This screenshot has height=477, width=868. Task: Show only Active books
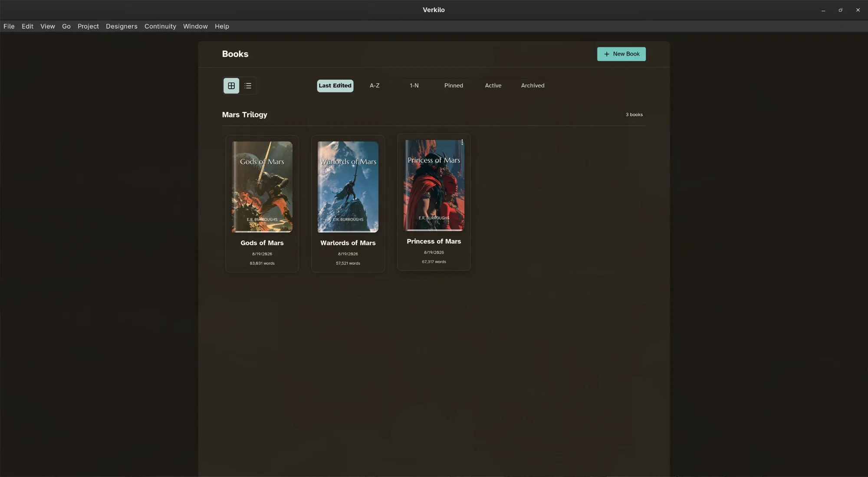[x=493, y=86]
